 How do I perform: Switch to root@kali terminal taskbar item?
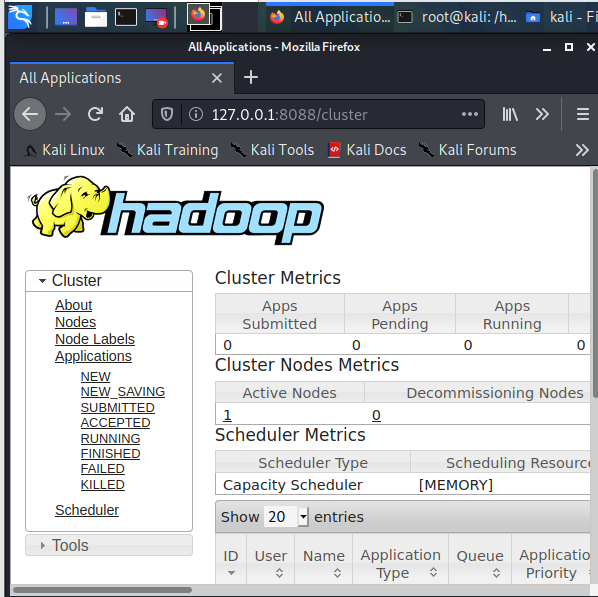pyautogui.click(x=458, y=17)
